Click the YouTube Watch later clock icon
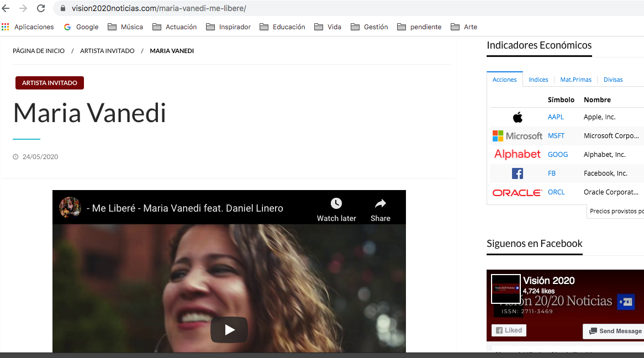This screenshot has height=358, width=644. 336,203
